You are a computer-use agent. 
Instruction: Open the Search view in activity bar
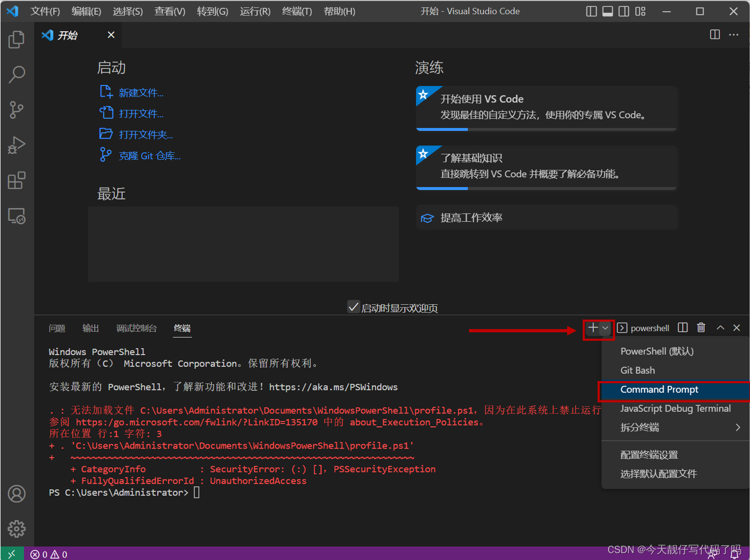pos(16,74)
